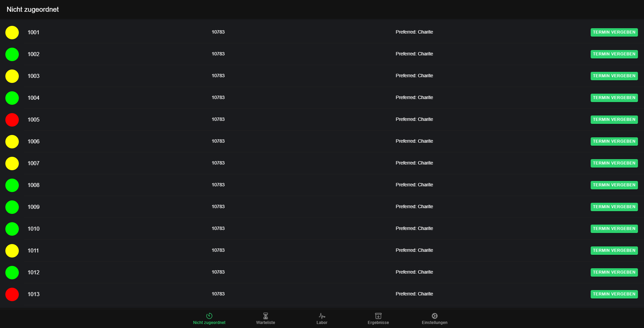644x328 pixels.
Task: Assign appointment via Termin vergeben for 1001
Action: pyautogui.click(x=614, y=32)
